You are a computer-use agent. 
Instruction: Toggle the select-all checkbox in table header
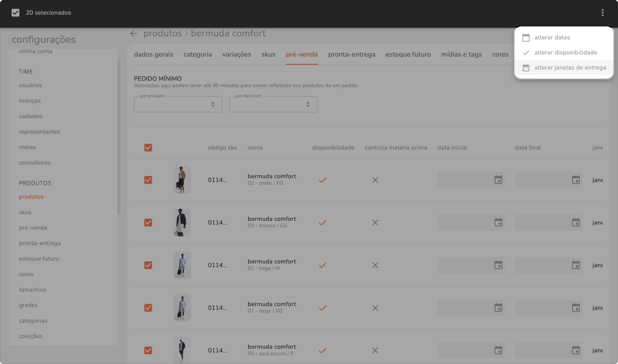pos(148,148)
